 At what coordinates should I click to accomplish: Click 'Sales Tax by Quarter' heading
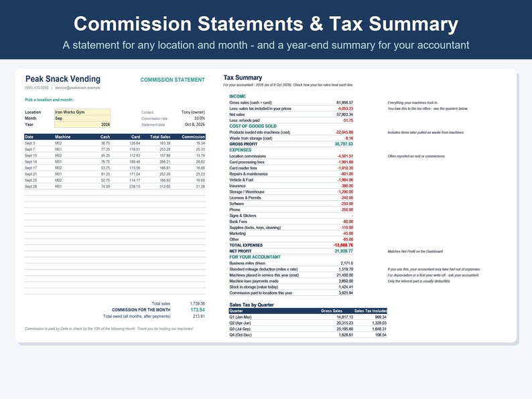pyautogui.click(x=251, y=305)
